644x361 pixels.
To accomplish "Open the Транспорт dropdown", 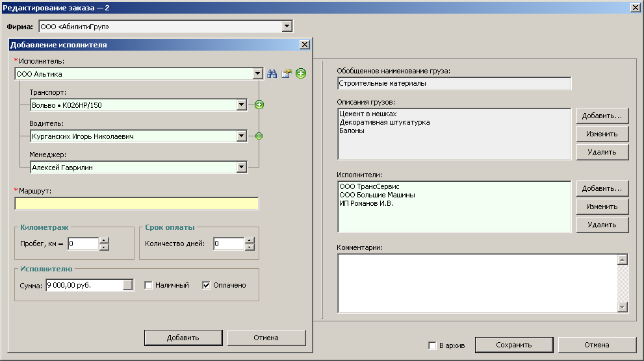I will (x=241, y=105).
